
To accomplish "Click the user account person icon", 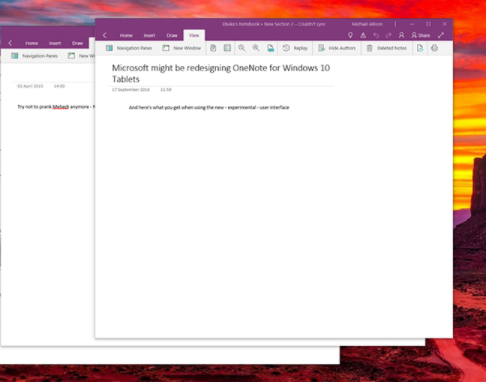I will pos(401,35).
